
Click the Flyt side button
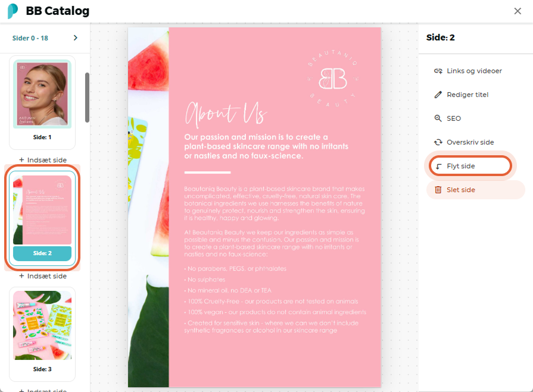(470, 166)
